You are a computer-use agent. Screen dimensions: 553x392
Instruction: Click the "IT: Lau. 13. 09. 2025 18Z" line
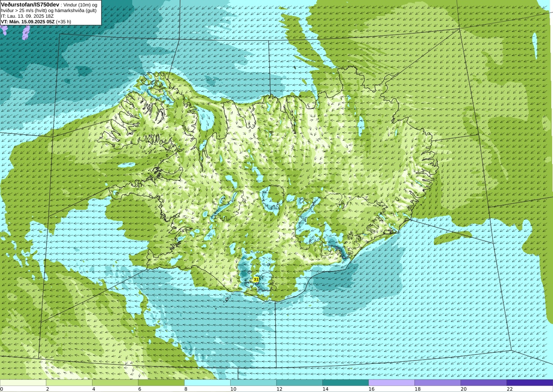point(27,16)
